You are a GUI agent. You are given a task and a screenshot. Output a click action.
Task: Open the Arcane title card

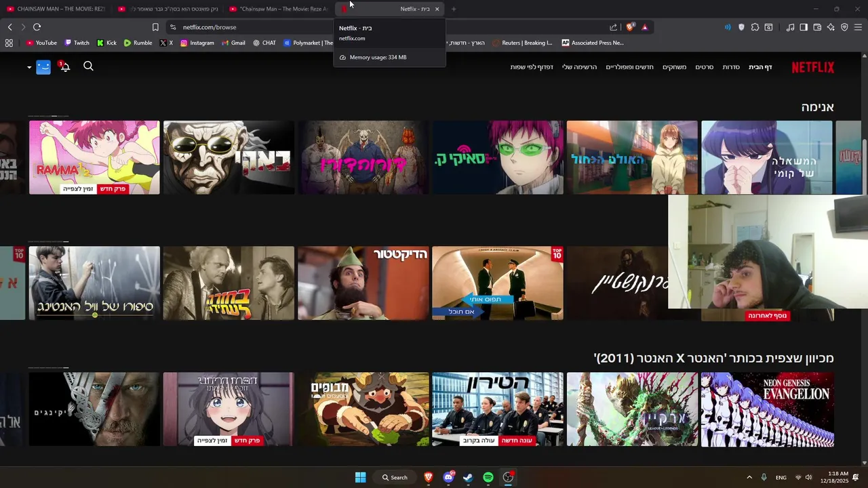[632, 409]
